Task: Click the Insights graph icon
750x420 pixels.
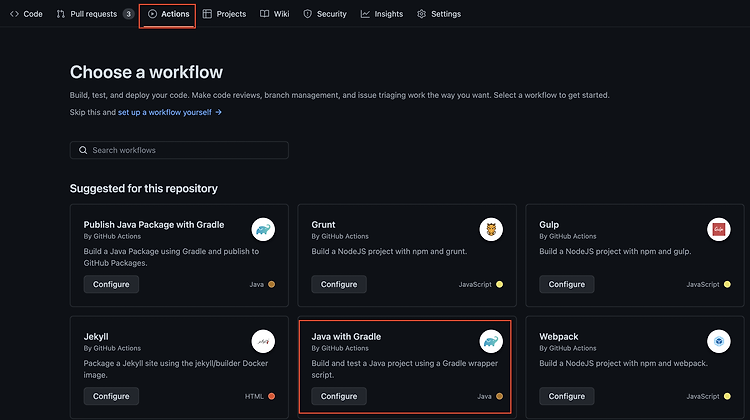Action: coord(365,14)
